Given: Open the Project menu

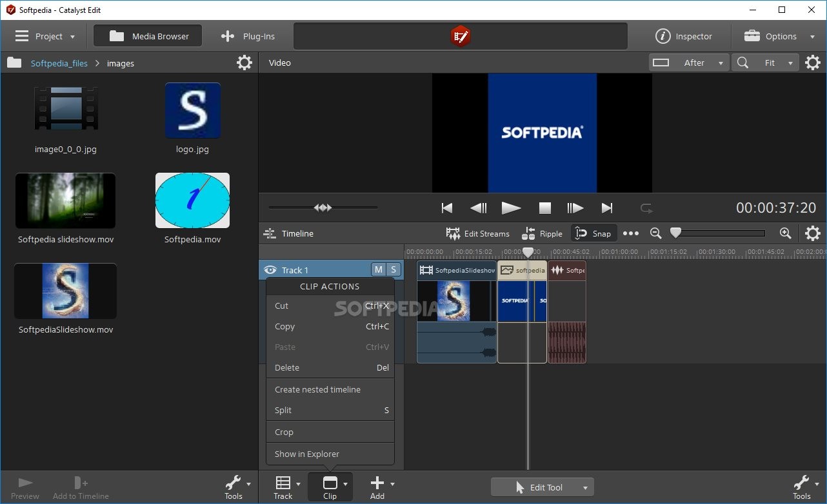Looking at the screenshot, I should click(x=45, y=37).
